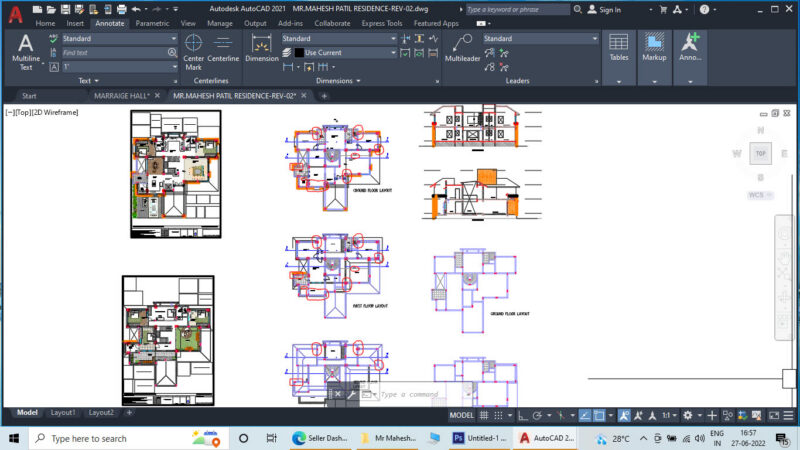Expand the Dimensions panel title
Image resolution: width=800 pixels, height=450 pixels.
tap(338, 81)
